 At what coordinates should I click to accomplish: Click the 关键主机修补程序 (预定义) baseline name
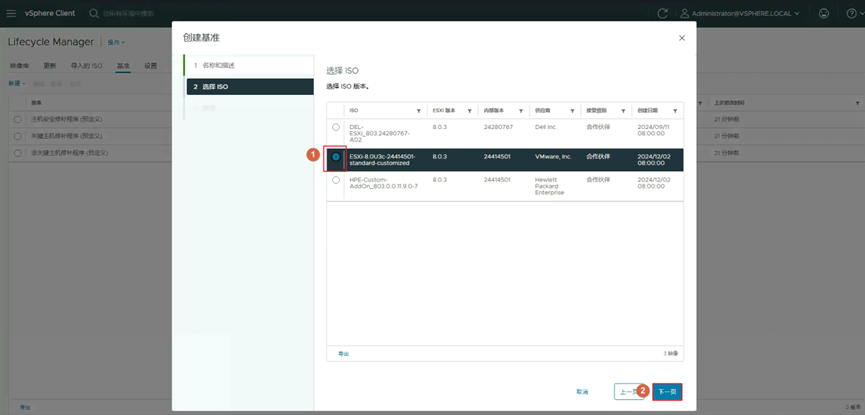67,136
